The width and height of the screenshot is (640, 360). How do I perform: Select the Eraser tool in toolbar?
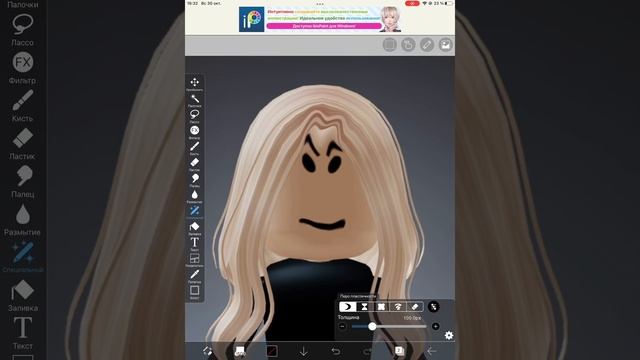[195, 163]
